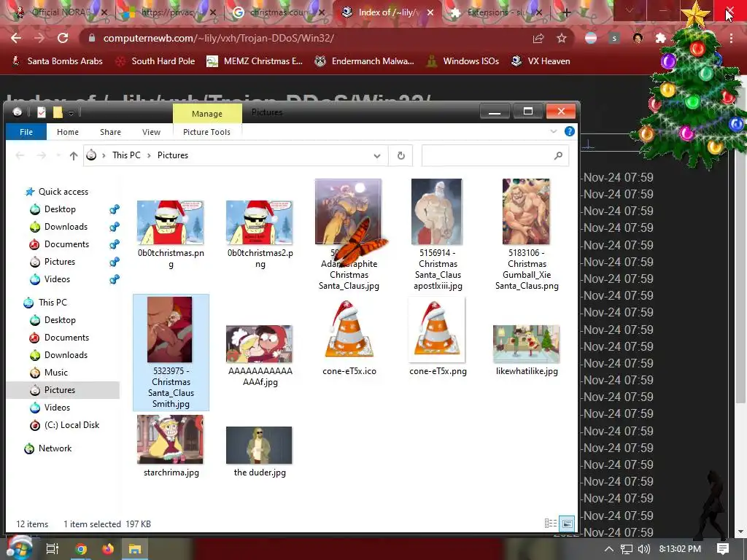Open Chrome from the taskbar
The image size is (747, 560).
click(x=81, y=549)
